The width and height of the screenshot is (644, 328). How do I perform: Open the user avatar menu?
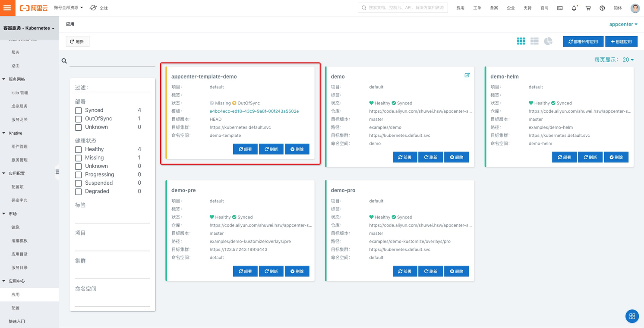pos(635,8)
